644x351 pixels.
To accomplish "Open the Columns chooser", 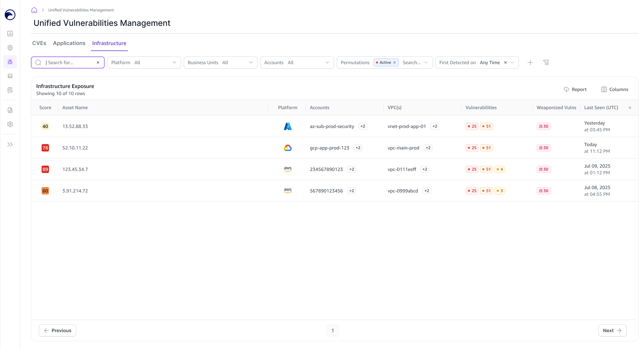I will (615, 89).
